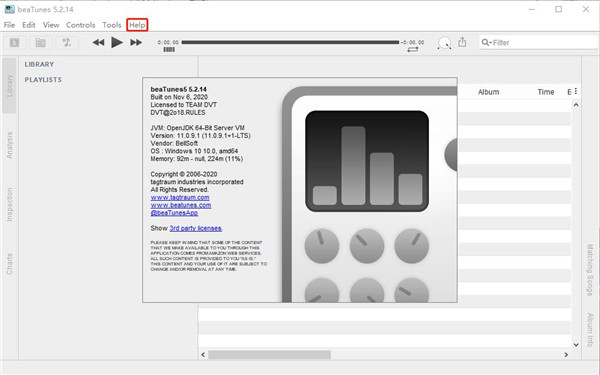Image resolution: width=600 pixels, height=375 pixels.
Task: Open the www.tagtraum.com link
Action: click(x=180, y=197)
